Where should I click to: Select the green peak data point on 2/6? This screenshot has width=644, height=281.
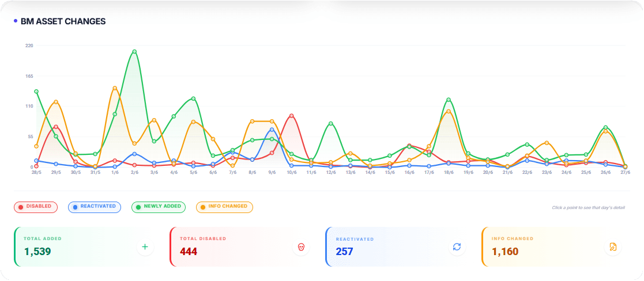[134, 52]
